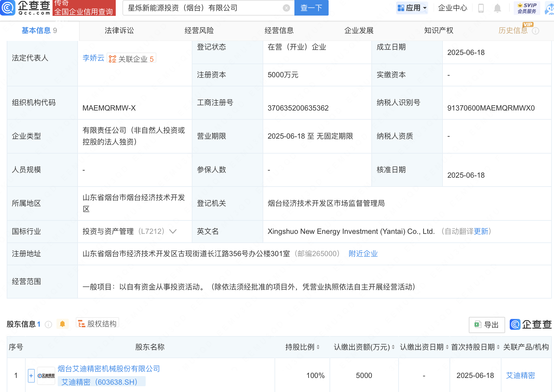Open SVIP member services badge
This screenshot has height=392, width=554.
pyautogui.click(x=527, y=8)
